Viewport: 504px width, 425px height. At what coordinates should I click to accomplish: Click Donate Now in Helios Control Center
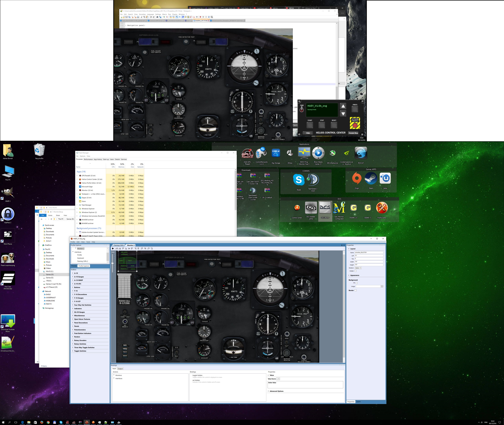[x=353, y=133]
